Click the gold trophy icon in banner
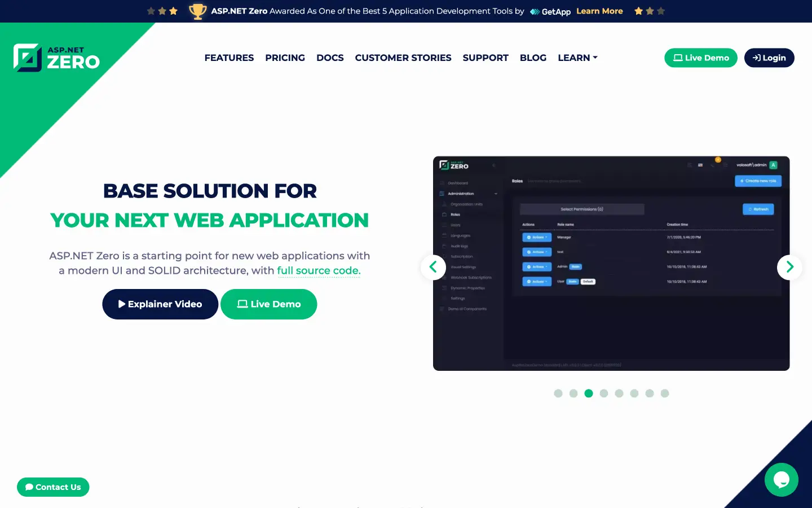 pyautogui.click(x=197, y=11)
